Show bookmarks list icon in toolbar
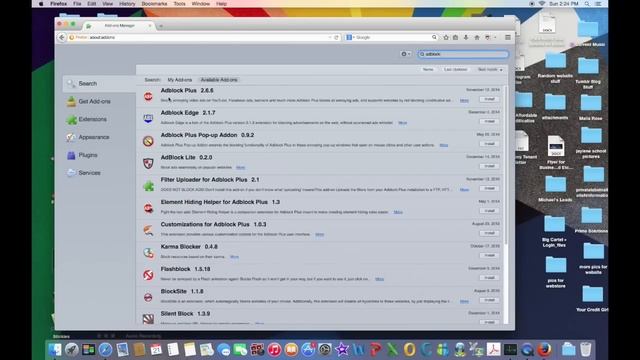This screenshot has width=640, height=360. pyautogui.click(x=456, y=38)
